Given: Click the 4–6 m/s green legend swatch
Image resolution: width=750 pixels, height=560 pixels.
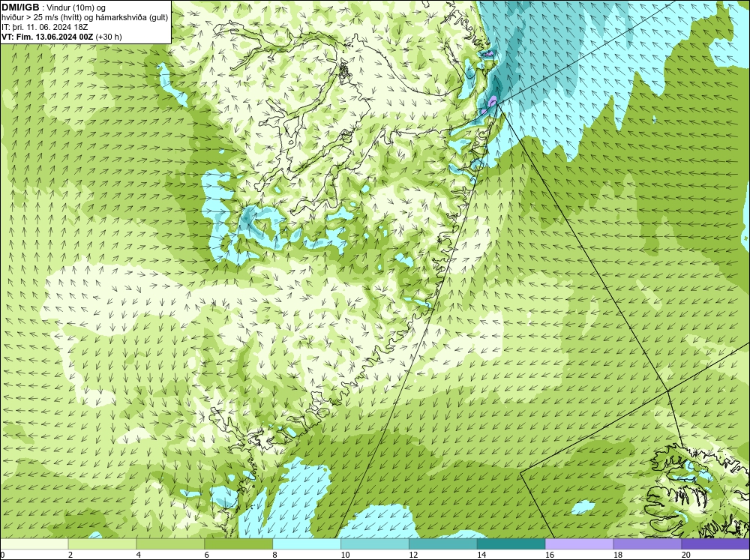Looking at the screenshot, I should [x=170, y=544].
